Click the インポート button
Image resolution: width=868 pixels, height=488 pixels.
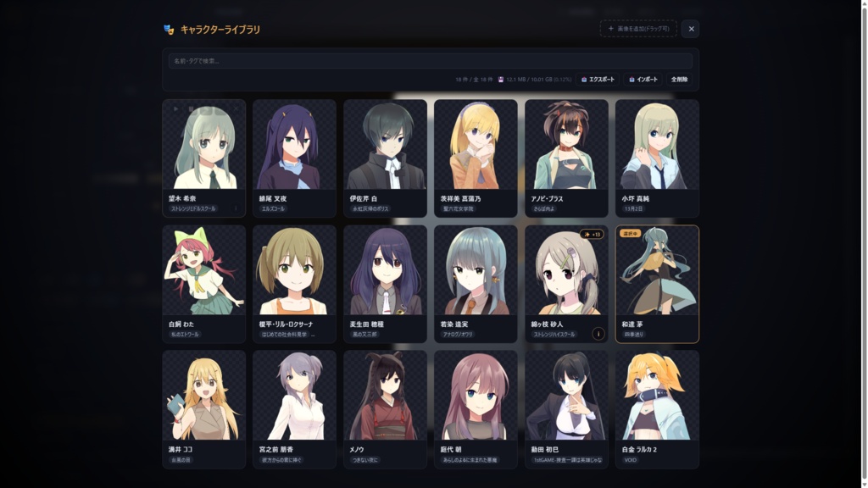643,80
